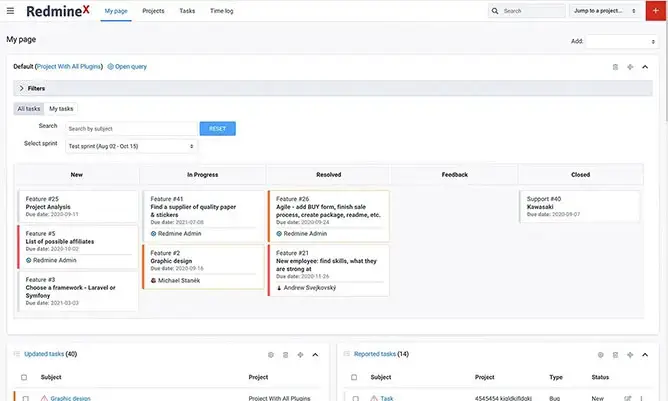Click move handle of Default board block
This screenshot has height=401, width=668.
tap(630, 67)
